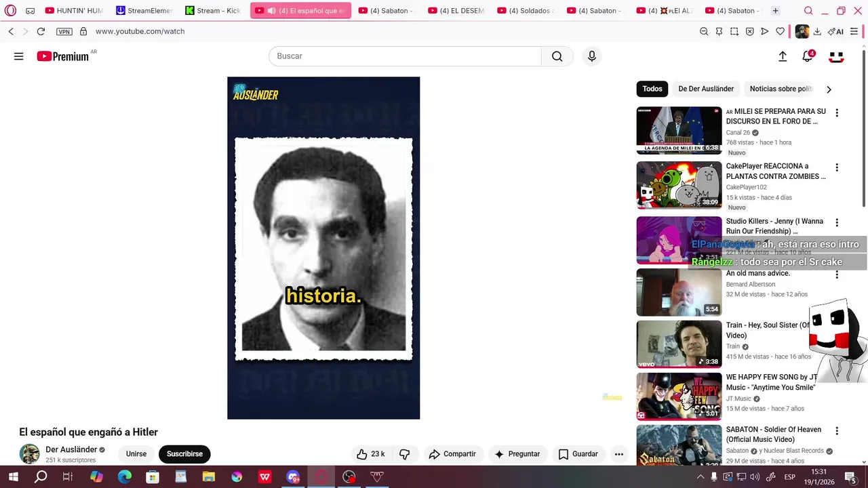The width and height of the screenshot is (868, 488).
Task: Open Microsoft Edge from taskbar
Action: pos(125,477)
